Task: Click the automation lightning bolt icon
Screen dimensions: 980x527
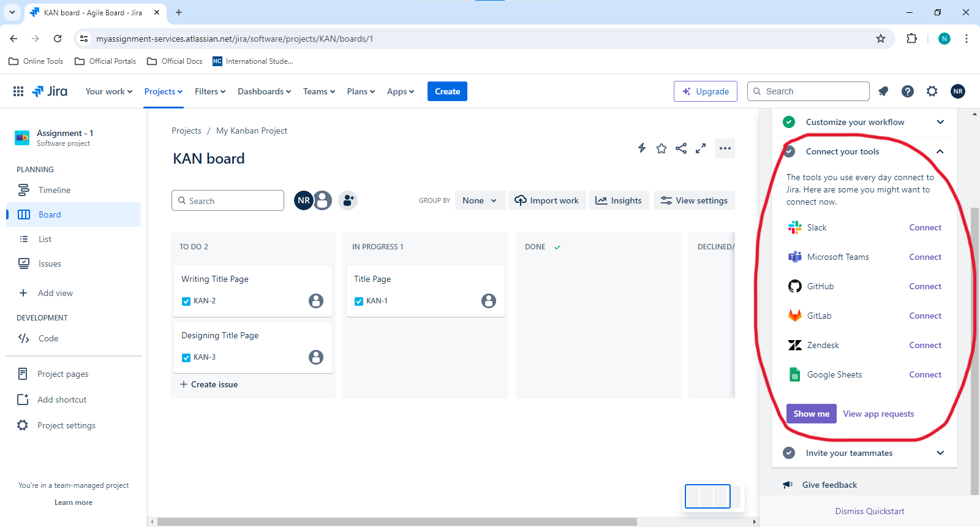Action: click(x=642, y=148)
